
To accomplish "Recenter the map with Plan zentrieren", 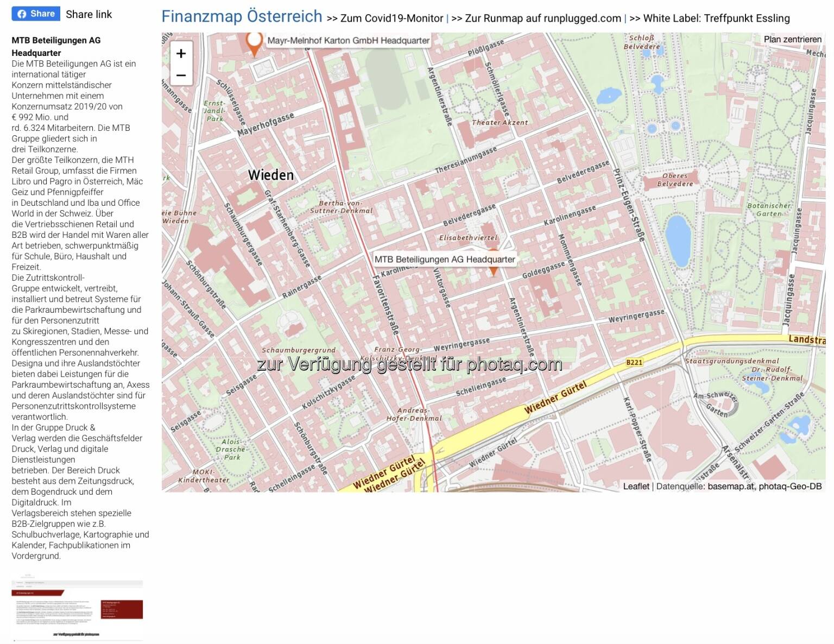I will pos(792,39).
